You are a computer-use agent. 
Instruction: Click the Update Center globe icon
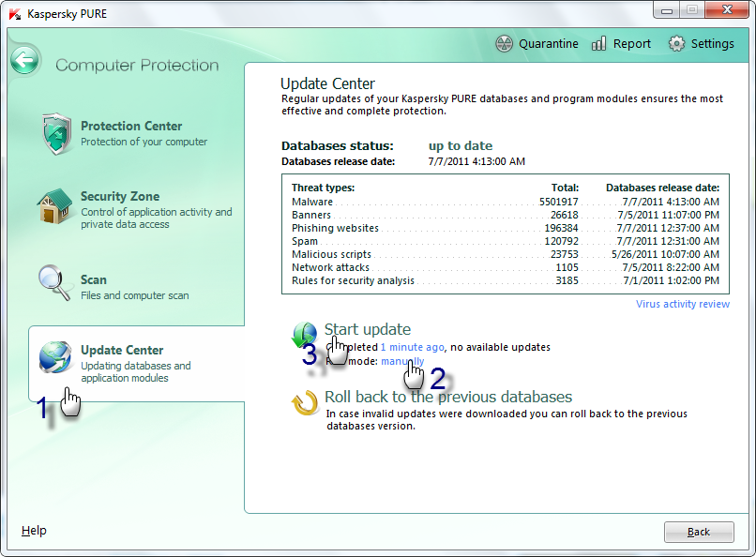[x=55, y=357]
